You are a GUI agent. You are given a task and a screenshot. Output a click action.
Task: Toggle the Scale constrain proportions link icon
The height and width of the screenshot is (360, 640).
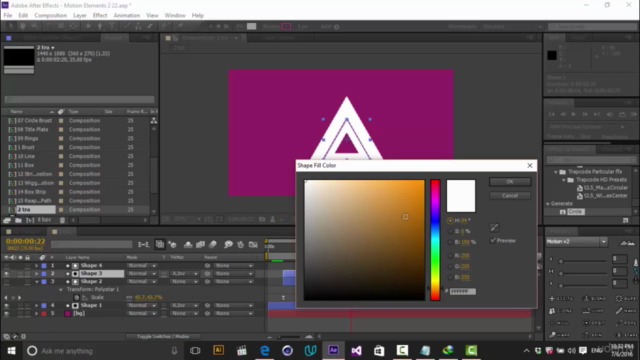(x=129, y=298)
